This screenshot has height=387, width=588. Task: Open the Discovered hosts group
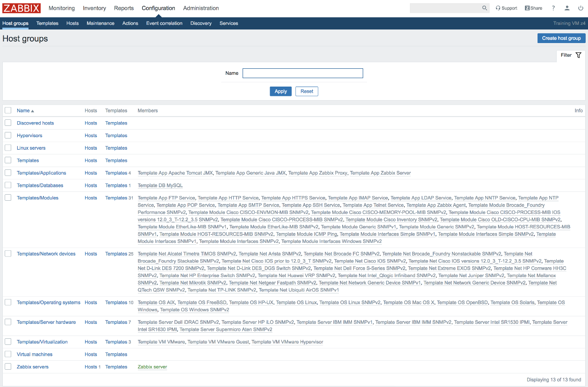click(x=36, y=123)
